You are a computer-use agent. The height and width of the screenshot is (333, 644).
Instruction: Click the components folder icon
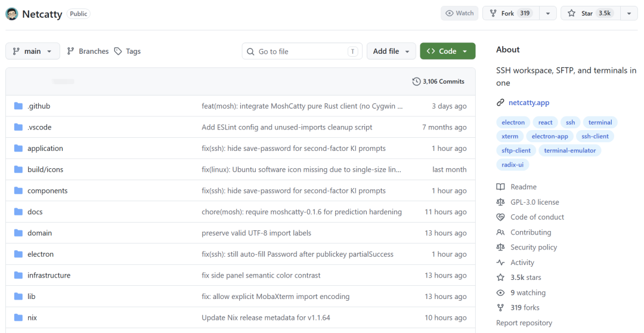(x=18, y=191)
